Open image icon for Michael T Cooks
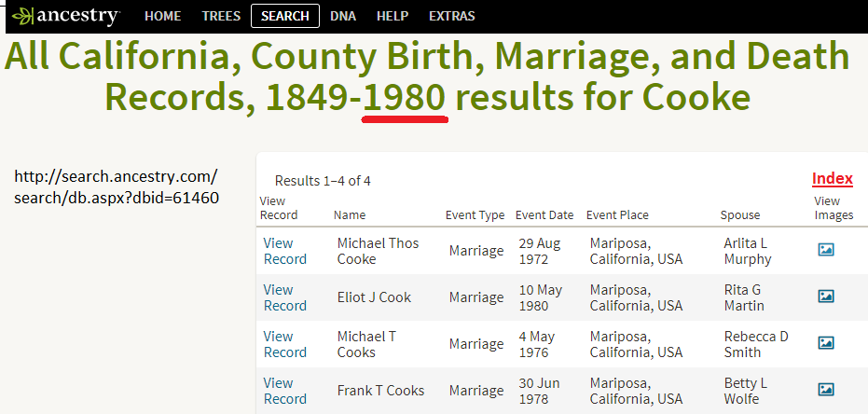This screenshot has width=868, height=414. coord(825,343)
